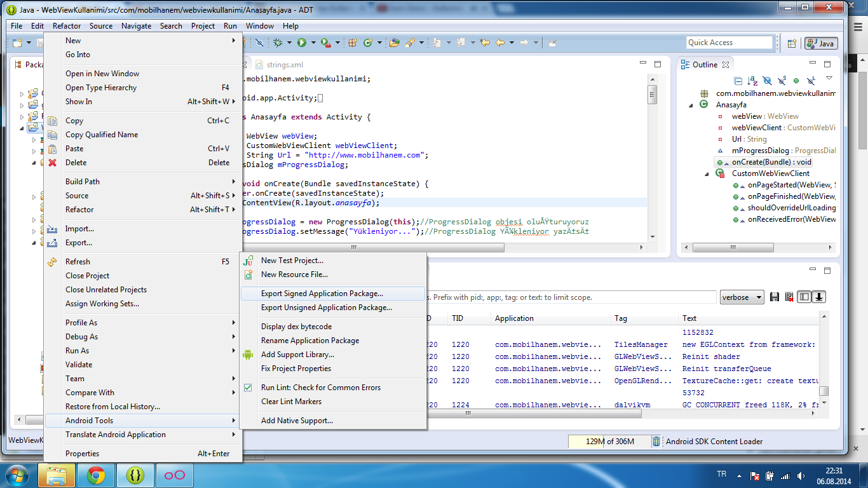Switch to the strings.xml editor tab
Viewport: 868px width, 488px height.
coord(280,65)
